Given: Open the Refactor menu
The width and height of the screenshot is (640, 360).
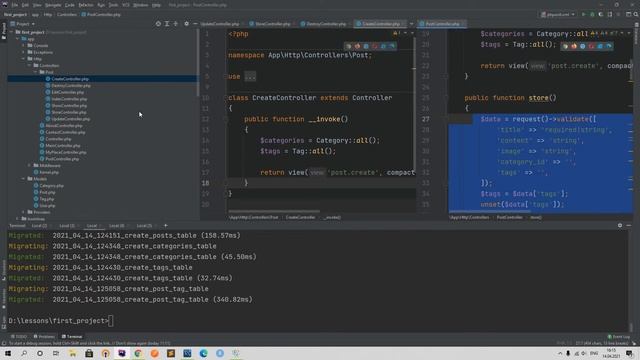Looking at the screenshot, I should (x=86, y=5).
